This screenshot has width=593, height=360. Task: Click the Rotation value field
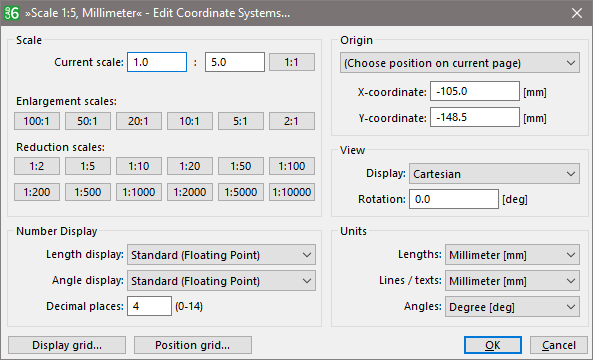(454, 199)
